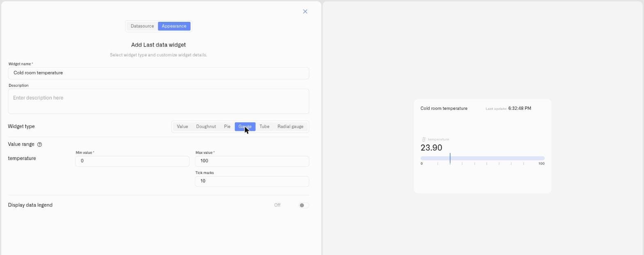Select the Gauge widget type
Screen dimensions: 644x255
(245, 127)
